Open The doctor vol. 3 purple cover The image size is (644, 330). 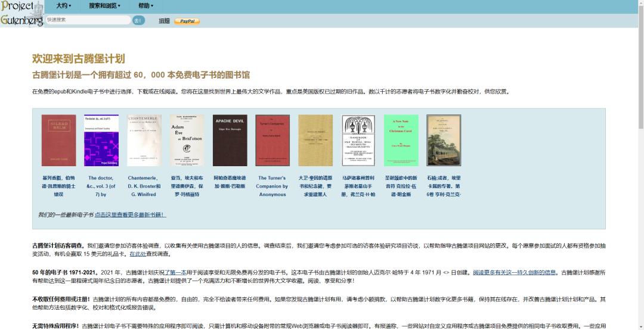[101, 141]
